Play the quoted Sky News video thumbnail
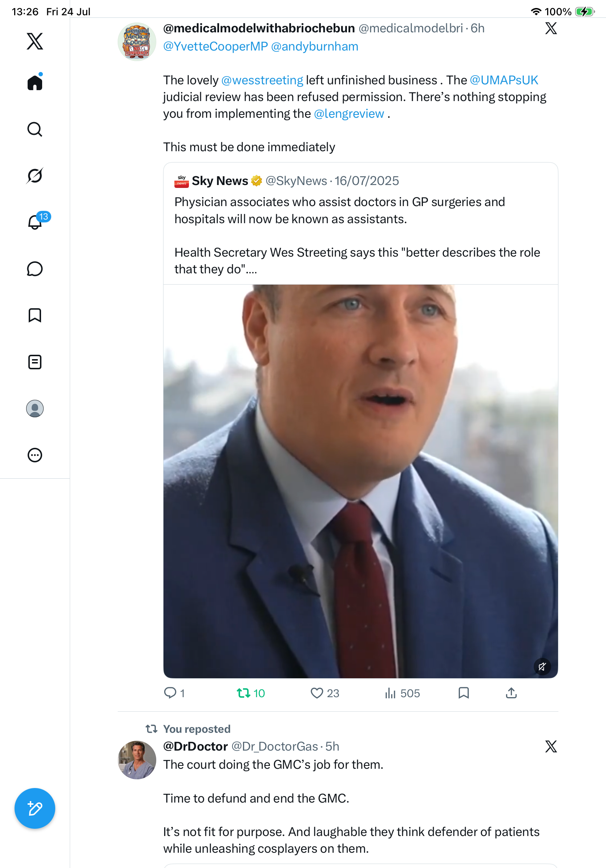Screen dimensions: 606x868 point(360,481)
